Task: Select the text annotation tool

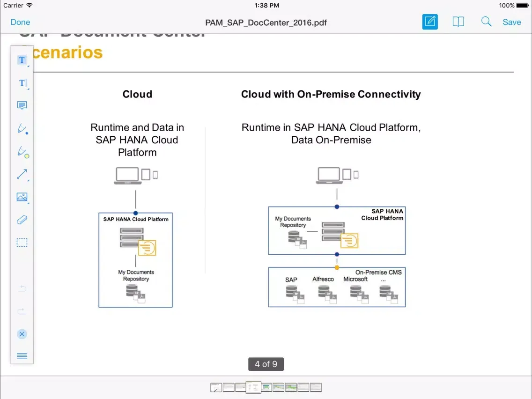Action: click(x=22, y=60)
